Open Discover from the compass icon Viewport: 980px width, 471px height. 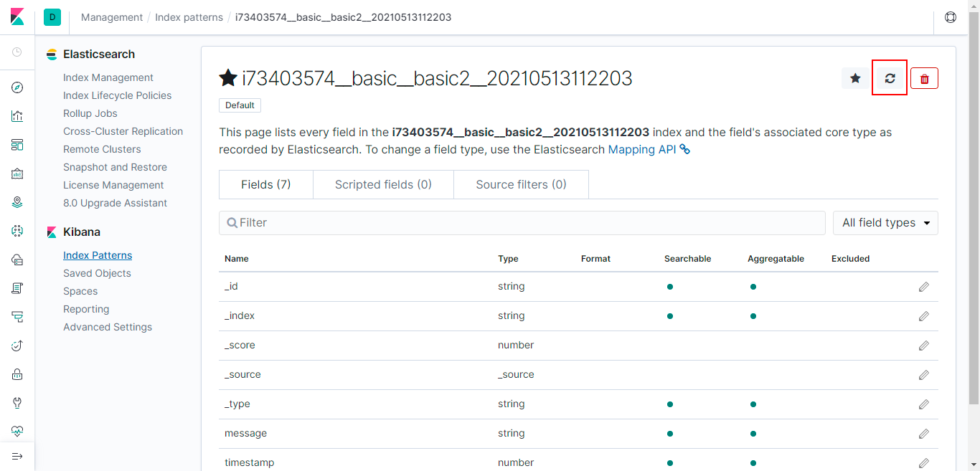(x=17, y=88)
